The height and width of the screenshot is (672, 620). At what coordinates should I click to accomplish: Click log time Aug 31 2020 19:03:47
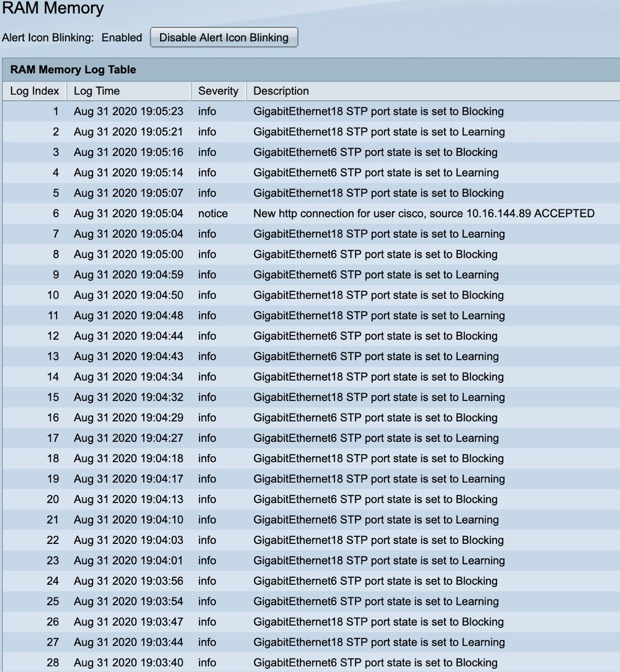(129, 622)
